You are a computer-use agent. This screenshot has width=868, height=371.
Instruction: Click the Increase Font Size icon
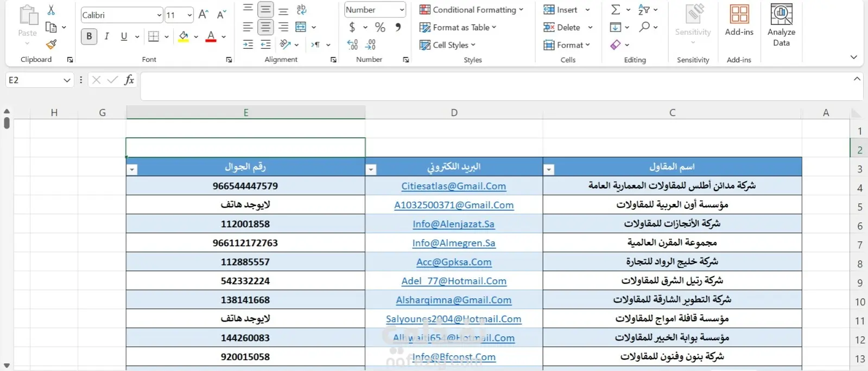(203, 15)
